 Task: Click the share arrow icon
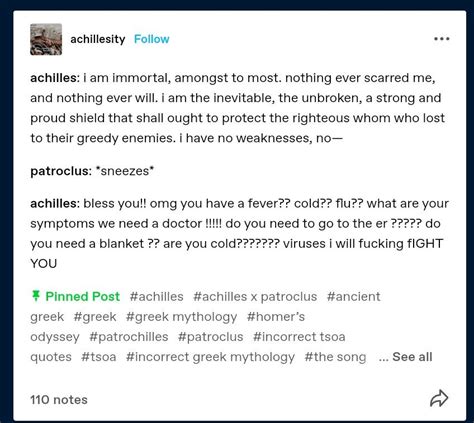coord(439,398)
